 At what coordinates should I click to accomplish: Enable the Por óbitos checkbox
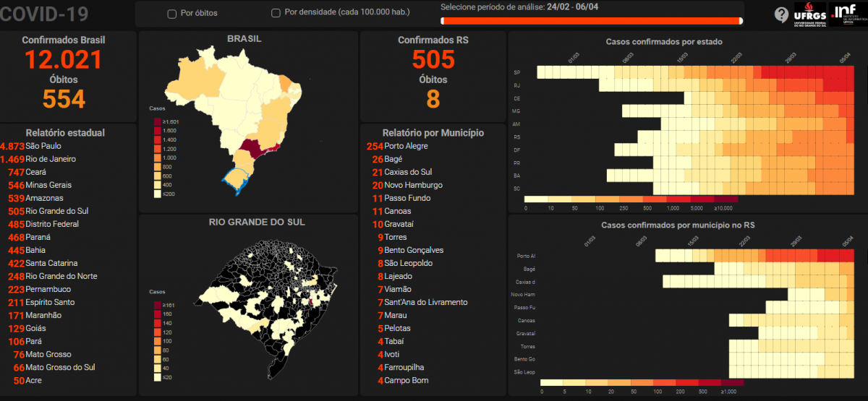click(x=171, y=14)
